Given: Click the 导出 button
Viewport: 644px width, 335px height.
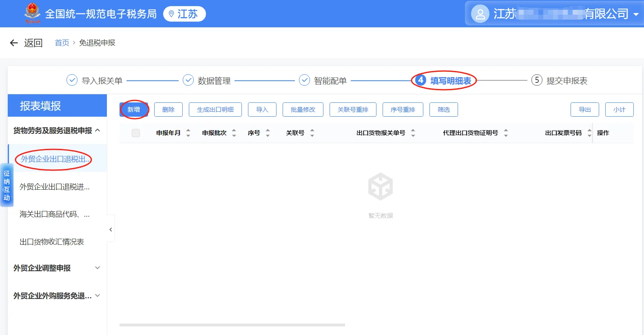Looking at the screenshot, I should click(x=585, y=109).
